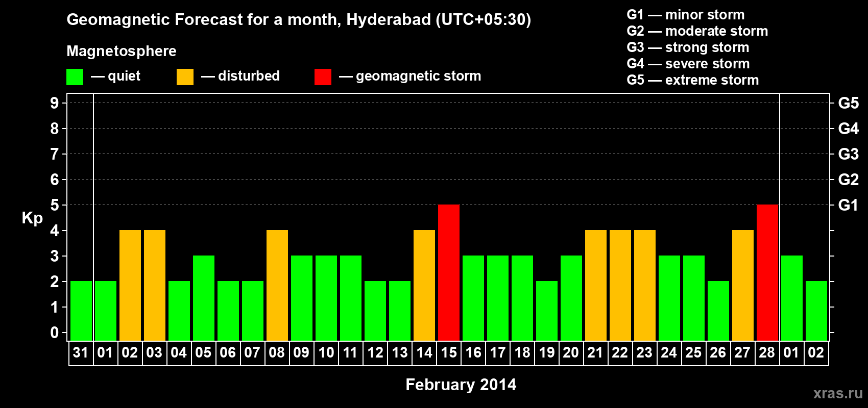
Task: Click the G1 label on the right axis
Action: [849, 205]
